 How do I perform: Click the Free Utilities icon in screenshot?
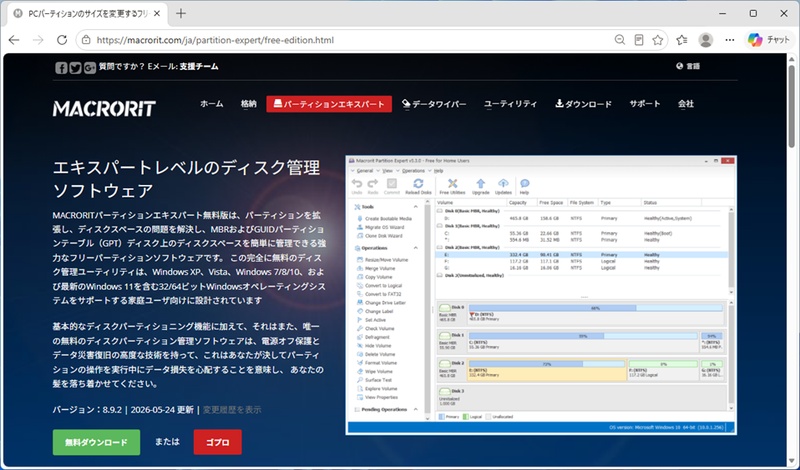(x=452, y=186)
